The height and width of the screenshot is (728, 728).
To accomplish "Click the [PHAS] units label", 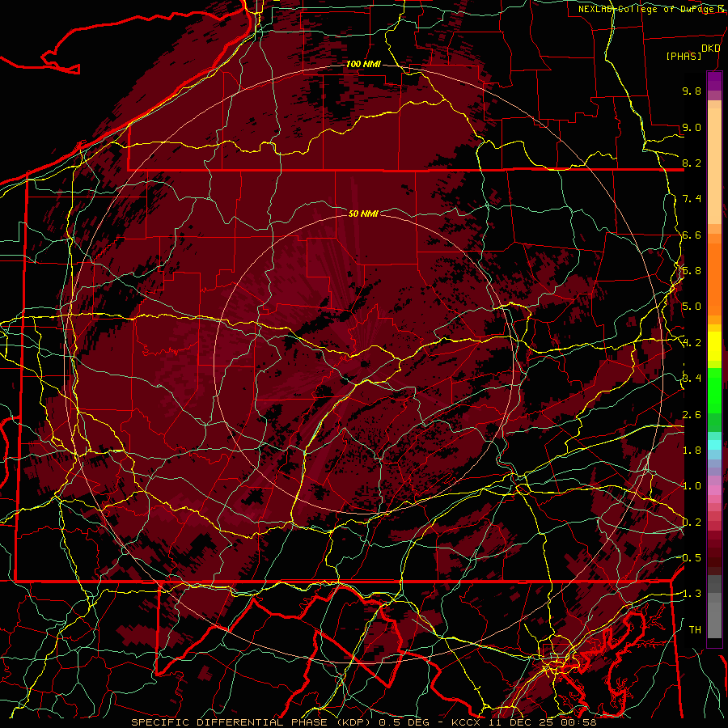I will 684,56.
